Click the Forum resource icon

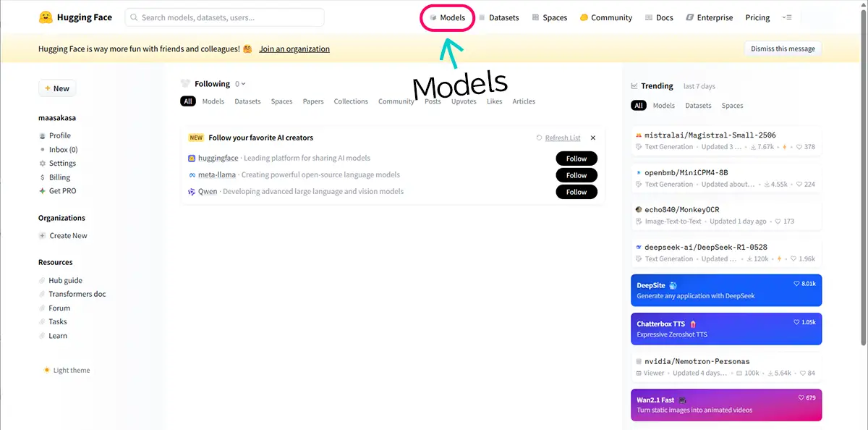43,308
